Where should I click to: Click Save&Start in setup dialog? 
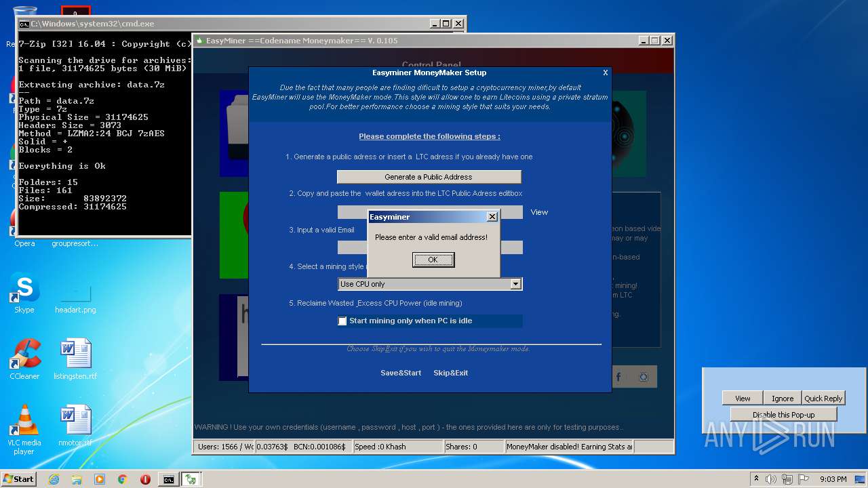coord(401,373)
